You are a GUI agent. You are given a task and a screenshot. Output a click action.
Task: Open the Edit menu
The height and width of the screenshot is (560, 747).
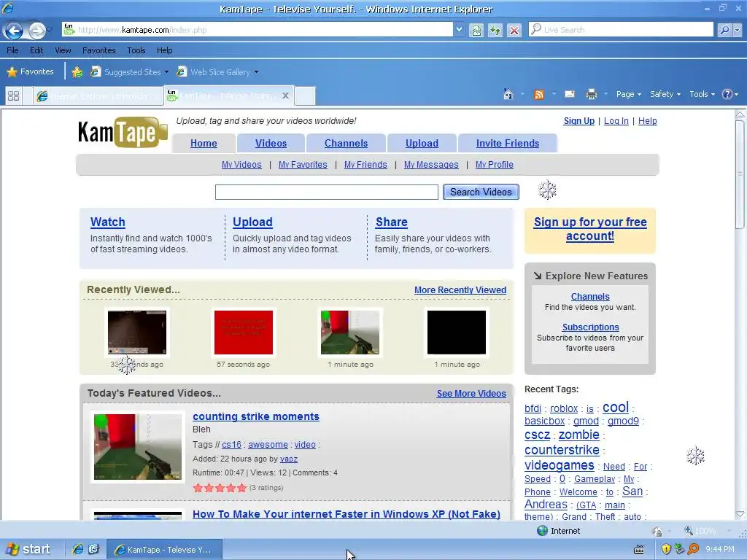coord(36,50)
